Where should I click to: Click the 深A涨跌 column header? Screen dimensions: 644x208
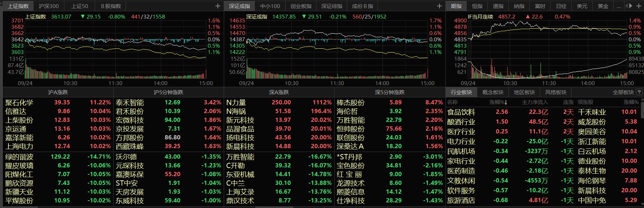(x=279, y=92)
